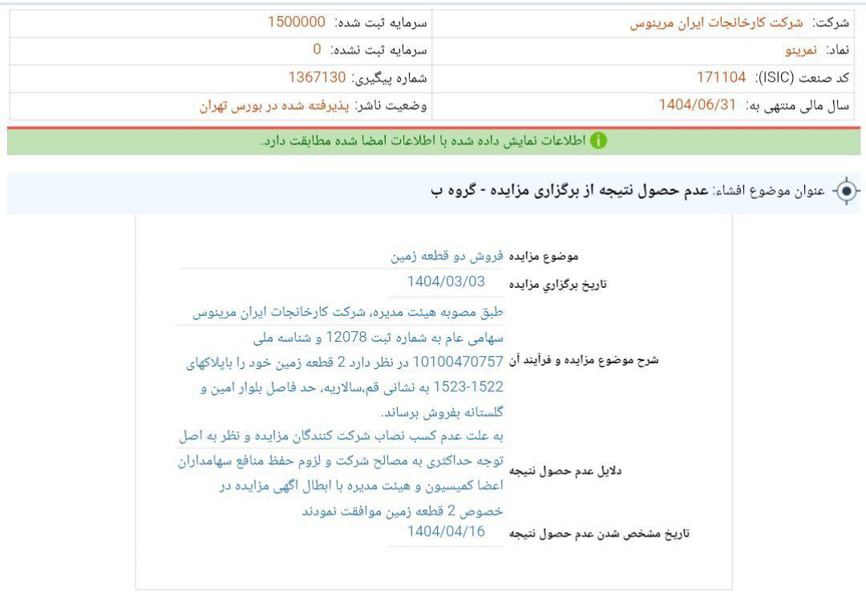The width and height of the screenshot is (866, 616).
Task: Click the line containing national ID 10100470757
Action: [345, 363]
